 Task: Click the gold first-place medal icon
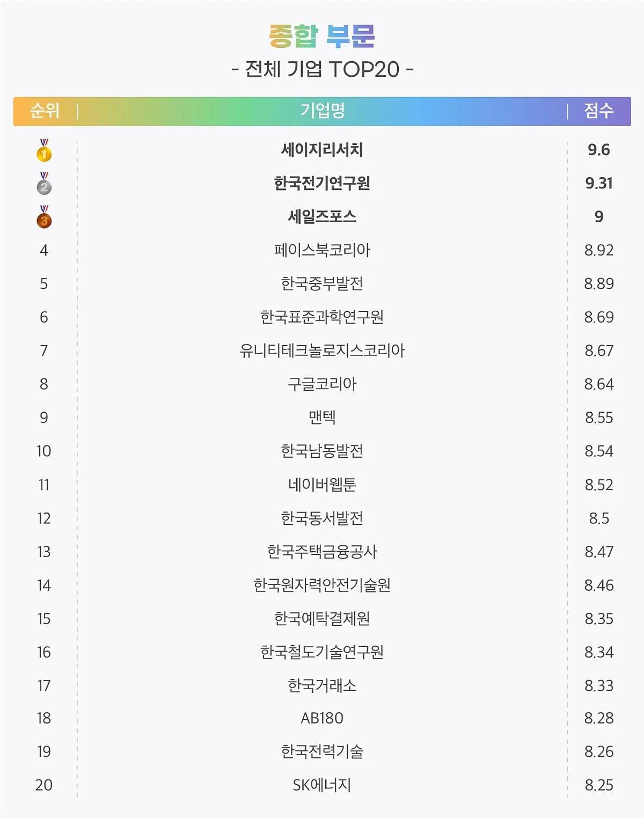(x=44, y=151)
